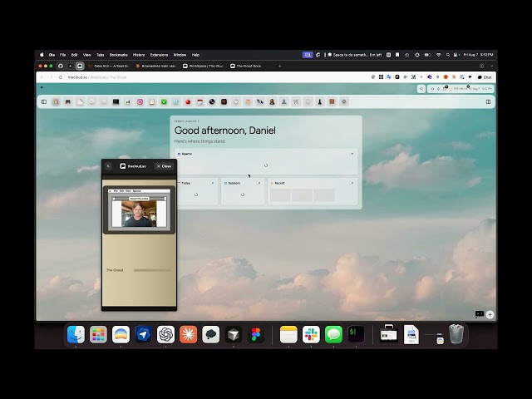The height and width of the screenshot is (399, 532).
Task: Open Messages from the Dock
Action: [333, 334]
